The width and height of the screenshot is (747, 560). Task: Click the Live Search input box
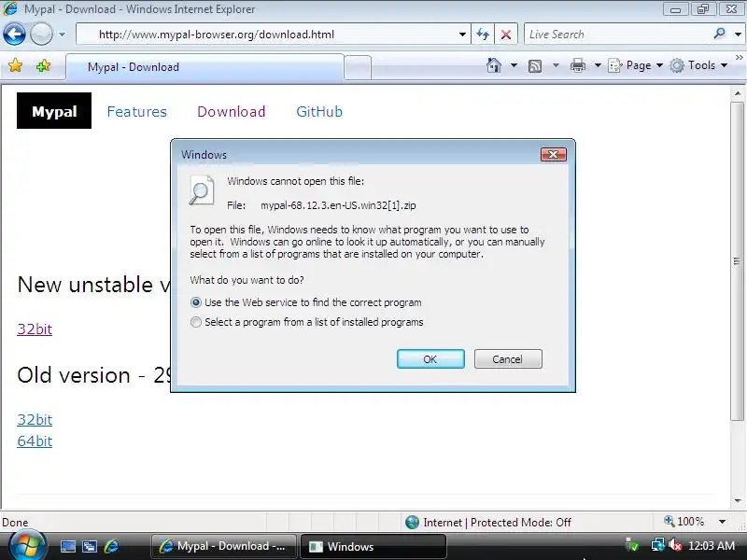pyautogui.click(x=617, y=35)
